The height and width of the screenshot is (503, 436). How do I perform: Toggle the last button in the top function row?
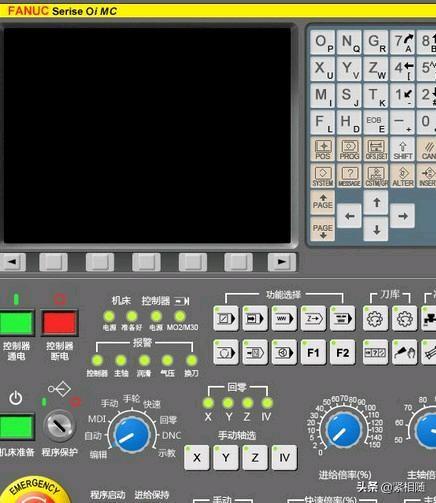click(x=342, y=318)
